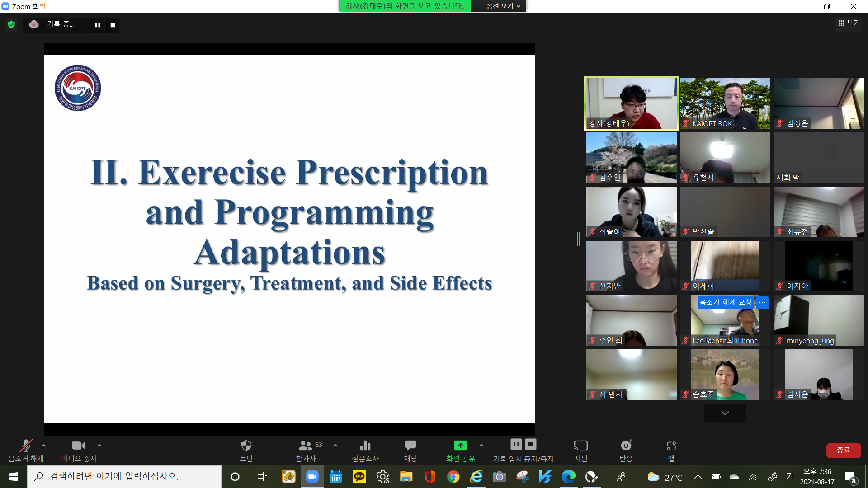
Task: Open Settings gear icon on taskbar
Action: (x=383, y=477)
